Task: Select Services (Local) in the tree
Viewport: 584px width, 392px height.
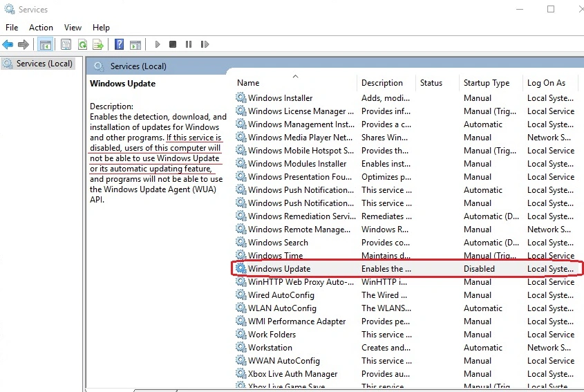Action: coord(44,64)
